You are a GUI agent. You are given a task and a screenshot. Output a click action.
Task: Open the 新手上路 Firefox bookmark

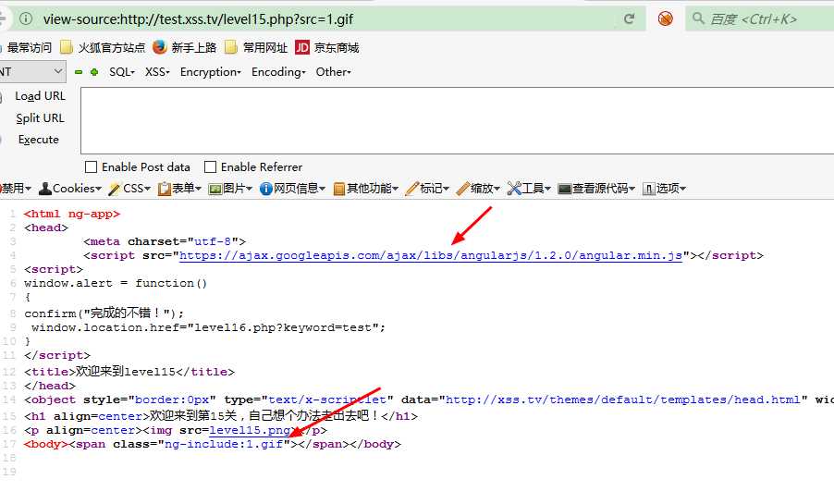pos(185,48)
